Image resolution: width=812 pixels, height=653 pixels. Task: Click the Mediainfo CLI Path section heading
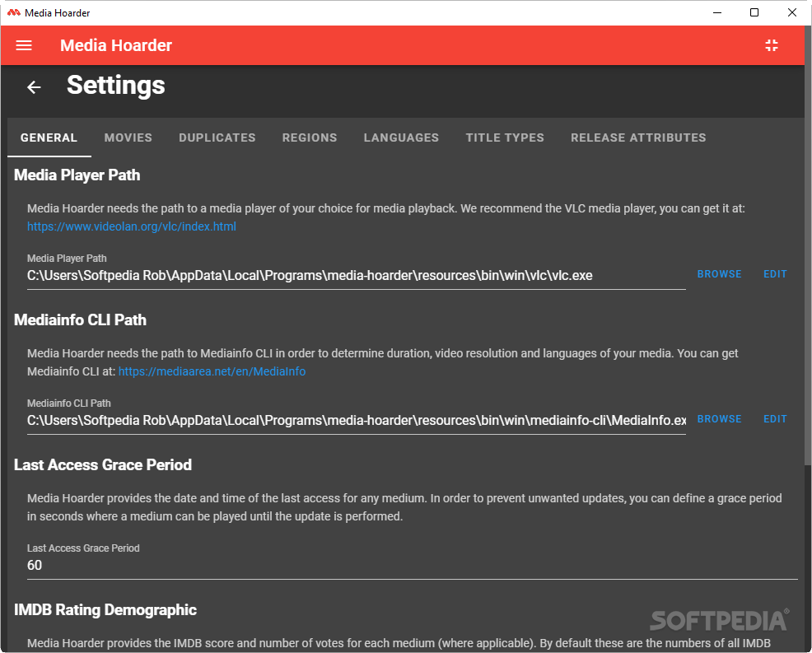80,320
